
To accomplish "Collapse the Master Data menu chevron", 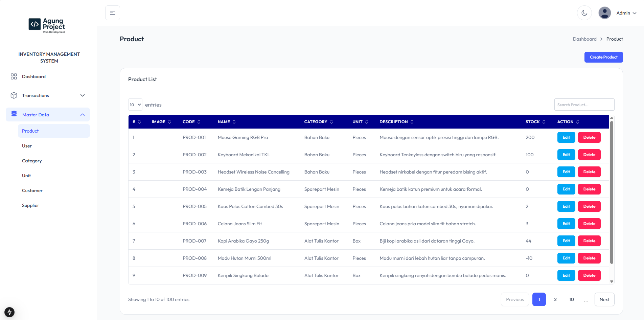I will [x=83, y=115].
